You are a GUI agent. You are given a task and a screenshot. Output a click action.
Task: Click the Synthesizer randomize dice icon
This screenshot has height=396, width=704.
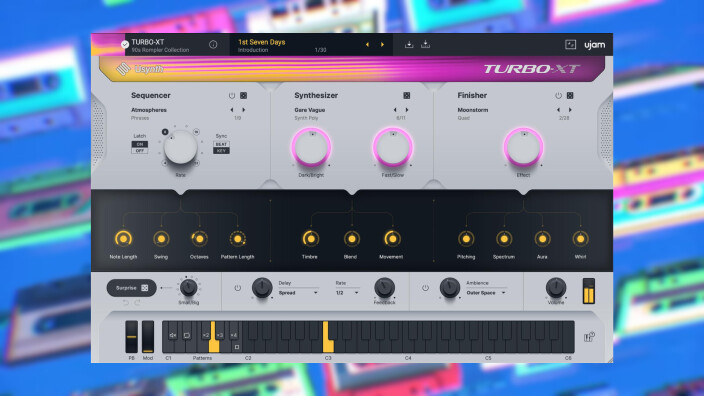[x=406, y=96]
